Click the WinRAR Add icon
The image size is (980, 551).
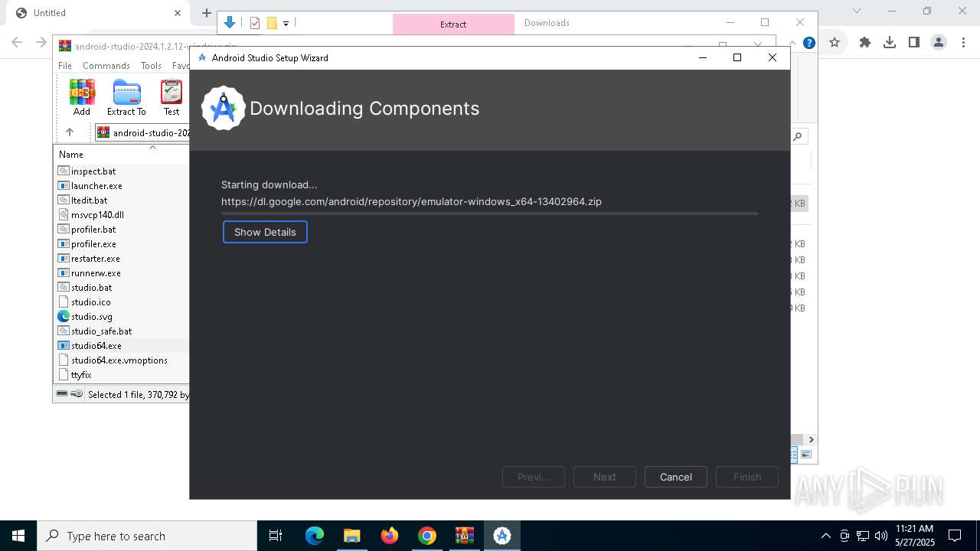click(x=82, y=98)
